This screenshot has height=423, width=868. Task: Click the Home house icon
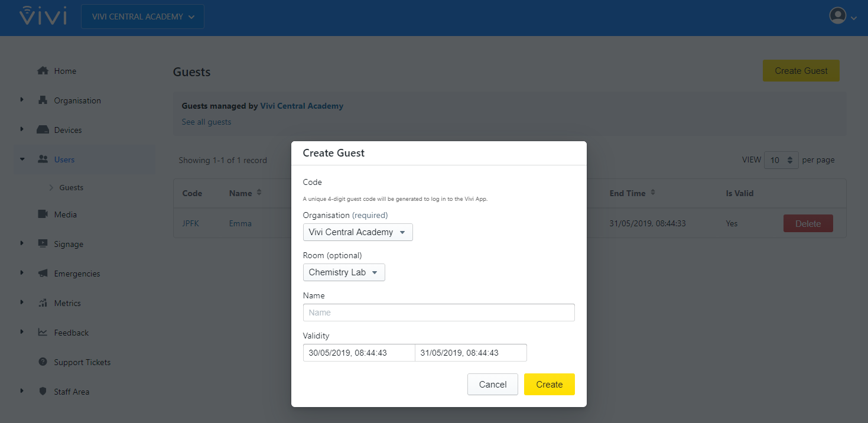tap(43, 71)
